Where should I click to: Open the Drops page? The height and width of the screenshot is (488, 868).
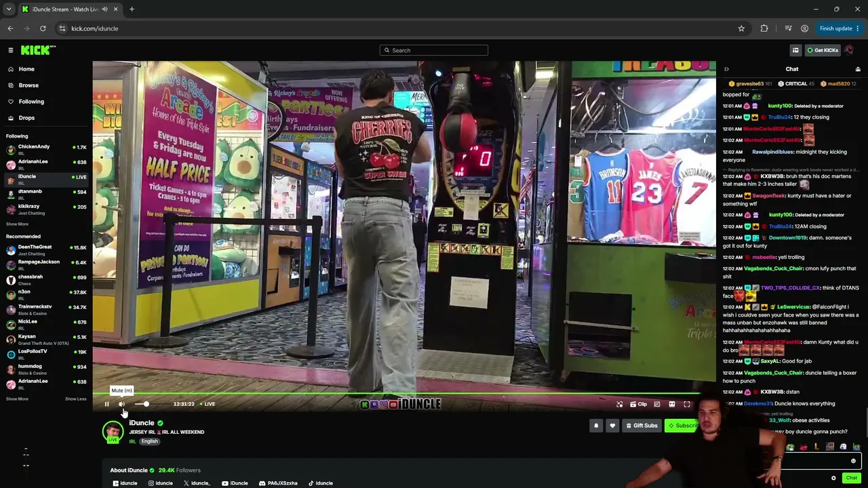[x=26, y=118]
